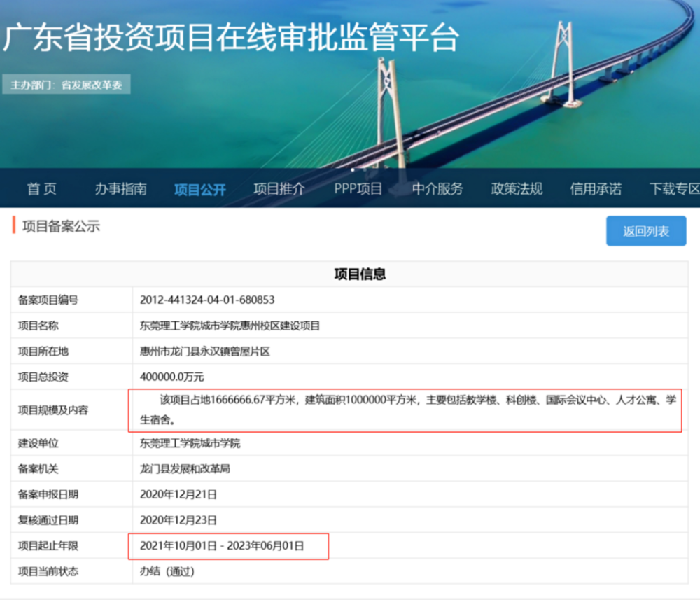The image size is (700, 600).
Task: Click filing date 2020年12月21日
Action: tap(178, 495)
